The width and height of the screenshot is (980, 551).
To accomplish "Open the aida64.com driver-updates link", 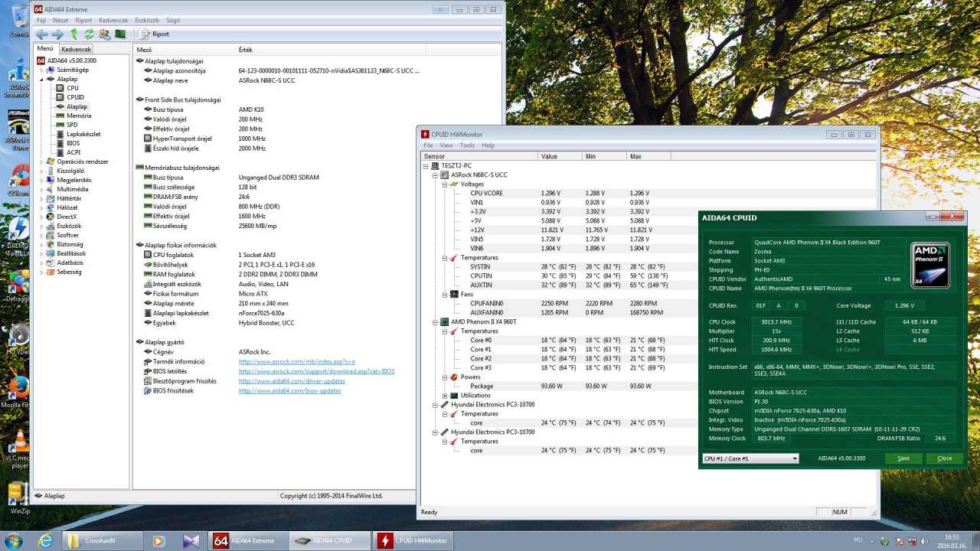I will [x=292, y=381].
